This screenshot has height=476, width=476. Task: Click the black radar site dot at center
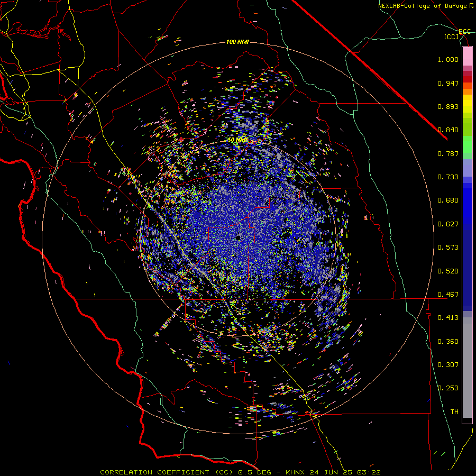[x=239, y=237]
